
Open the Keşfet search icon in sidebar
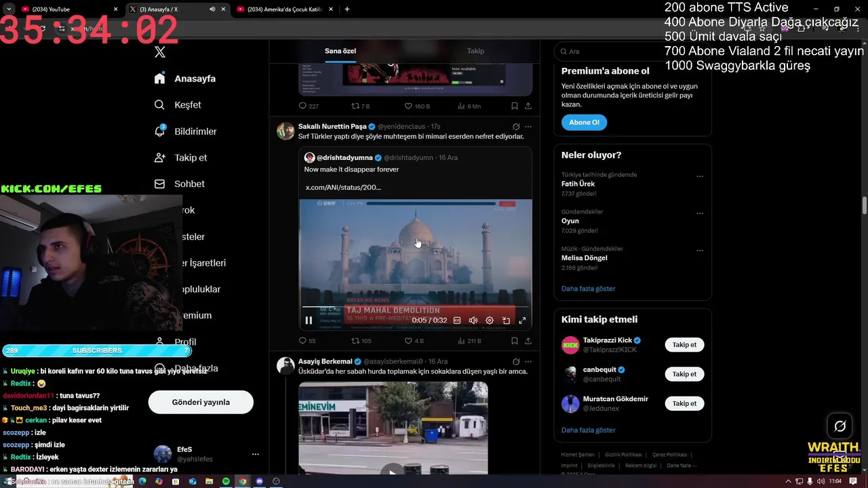tap(159, 105)
